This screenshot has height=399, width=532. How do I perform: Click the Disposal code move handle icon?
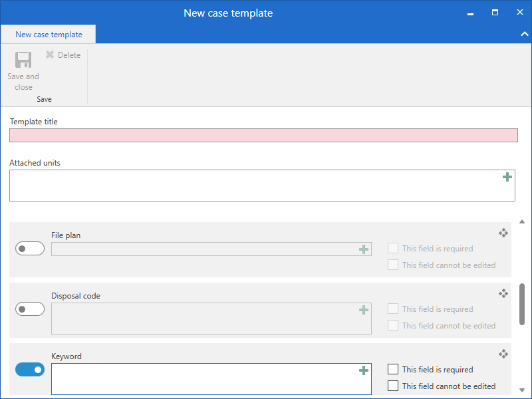click(x=503, y=293)
